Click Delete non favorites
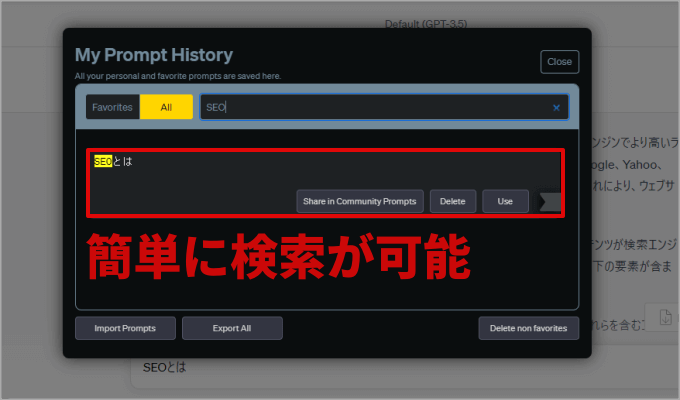680x400 pixels. pos(528,328)
